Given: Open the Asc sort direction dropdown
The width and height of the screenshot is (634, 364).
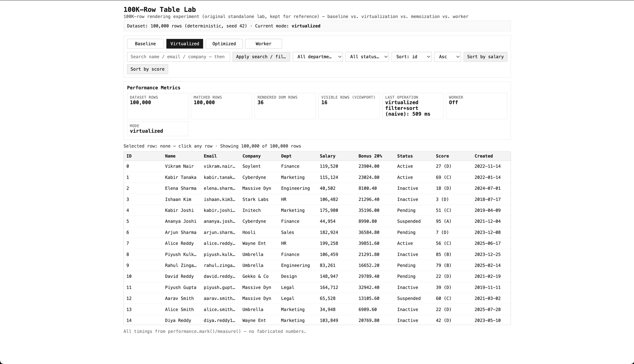Looking at the screenshot, I should coord(448,57).
